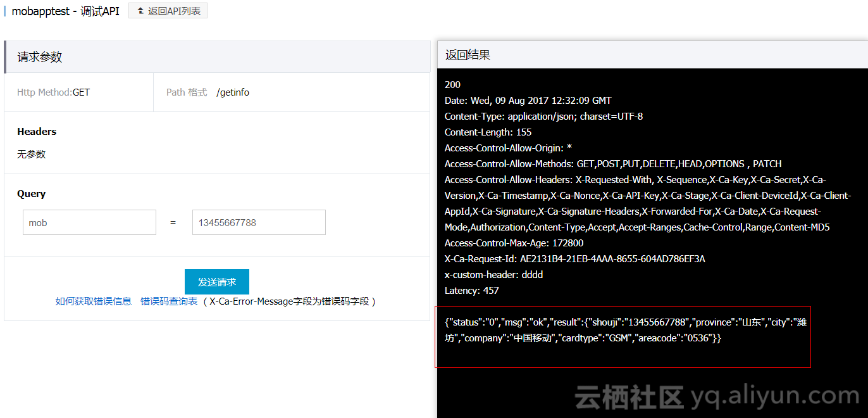
Task: Click the 请求参数 panel header
Action: (x=217, y=57)
